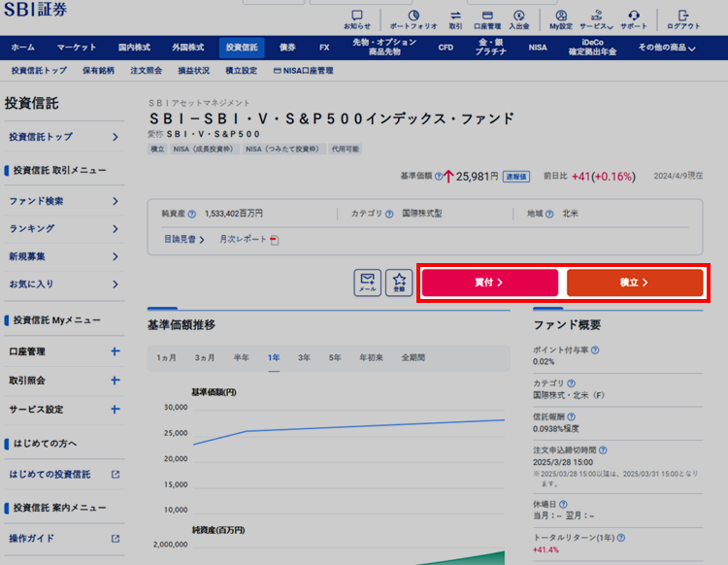Screen dimensions: 728x565
Task: Open the お知らせ notifications icon
Action: tap(357, 20)
